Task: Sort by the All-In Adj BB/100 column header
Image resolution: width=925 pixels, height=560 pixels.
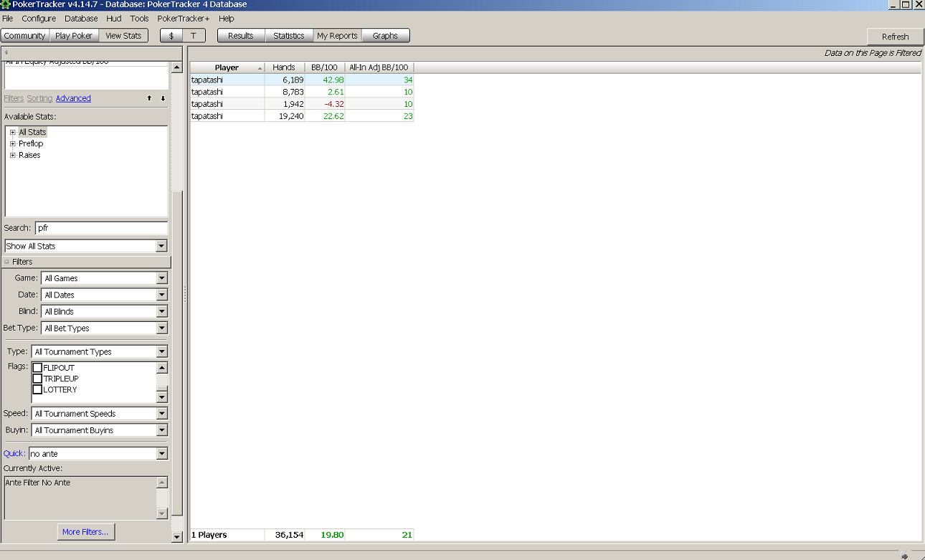Action: point(379,67)
